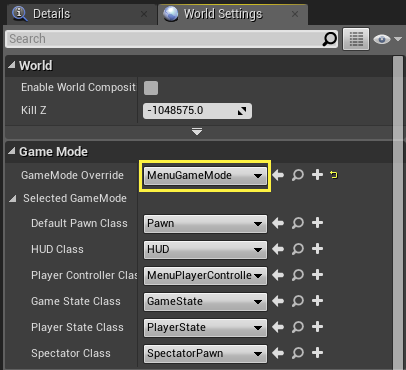The image size is (406, 370).
Task: Open the eye view options dropdown
Action: tap(388, 39)
